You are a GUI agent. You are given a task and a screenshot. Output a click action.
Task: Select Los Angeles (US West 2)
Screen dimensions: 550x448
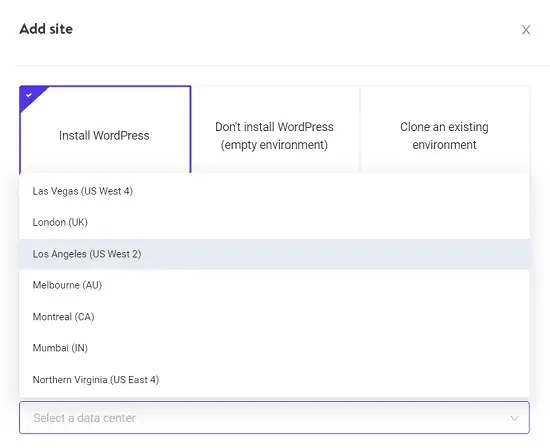274,254
